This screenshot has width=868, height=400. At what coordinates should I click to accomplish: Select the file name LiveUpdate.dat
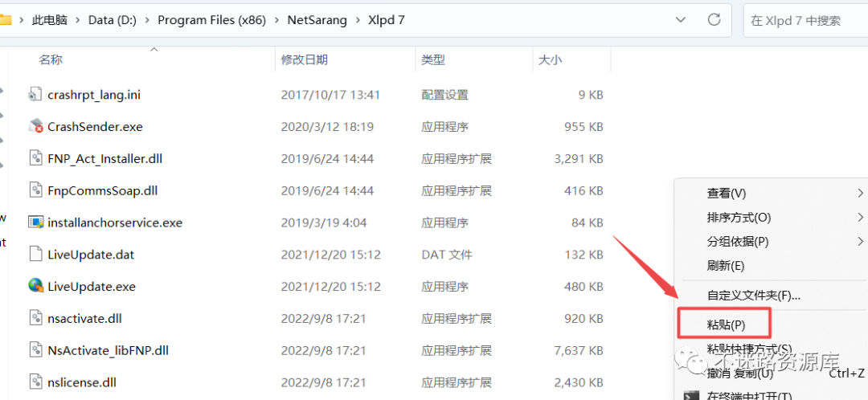[91, 255]
